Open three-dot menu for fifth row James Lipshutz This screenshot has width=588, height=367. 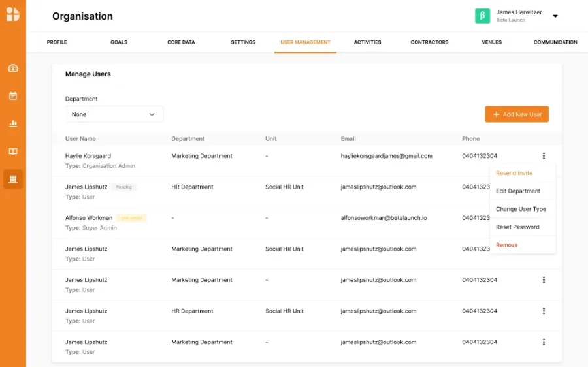544,280
